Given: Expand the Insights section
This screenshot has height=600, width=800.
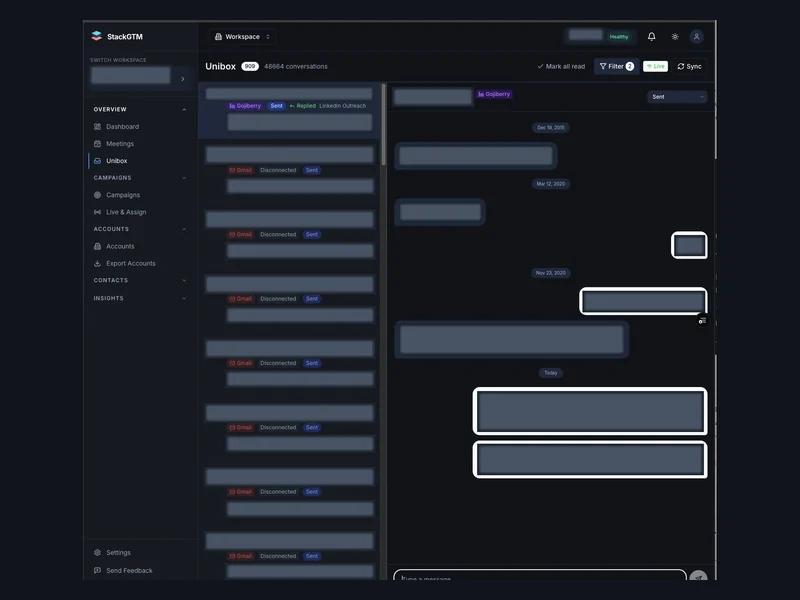Looking at the screenshot, I should pyautogui.click(x=139, y=298).
